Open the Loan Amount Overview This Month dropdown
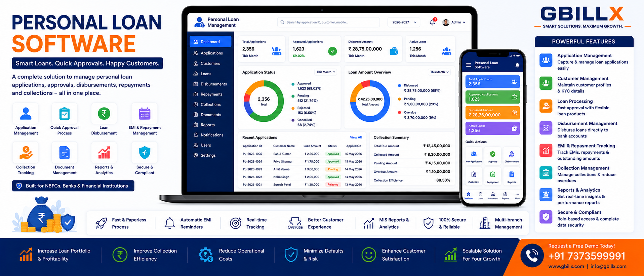The width and height of the screenshot is (644, 276). pyautogui.click(x=439, y=72)
